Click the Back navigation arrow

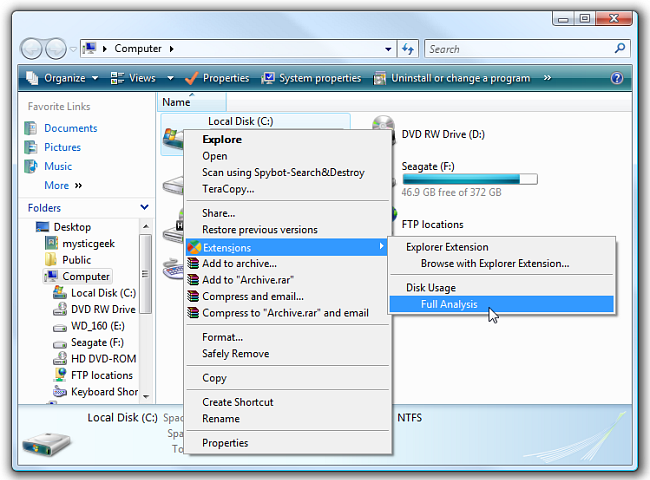[32, 49]
